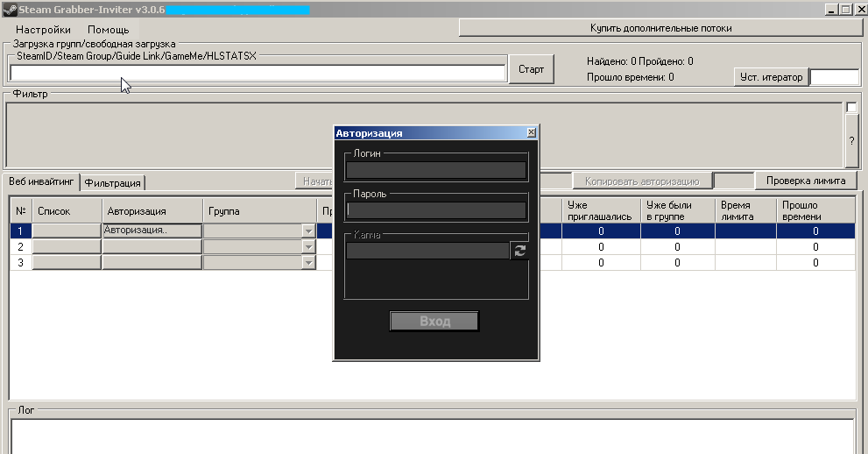Click the Уже приглашались column header

point(601,211)
